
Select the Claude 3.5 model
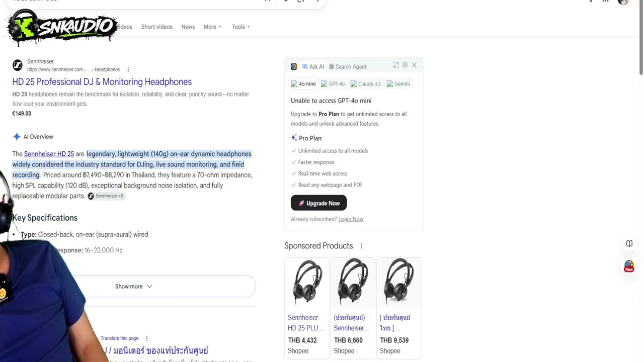coord(366,84)
